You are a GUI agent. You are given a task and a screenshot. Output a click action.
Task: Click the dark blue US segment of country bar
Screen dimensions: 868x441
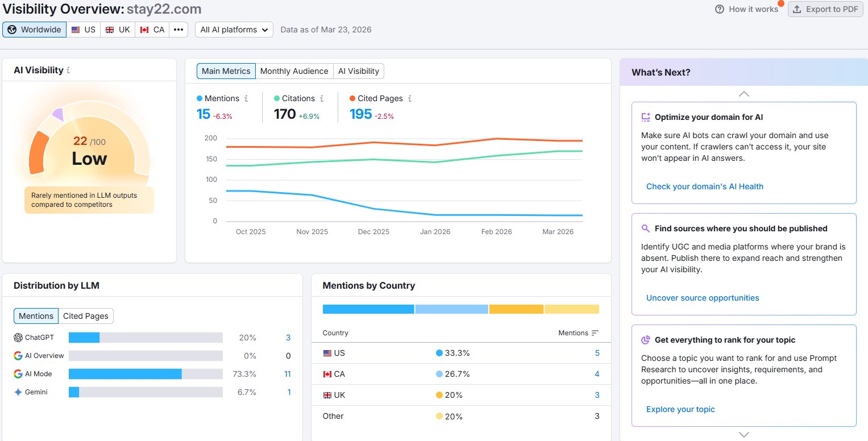368,309
